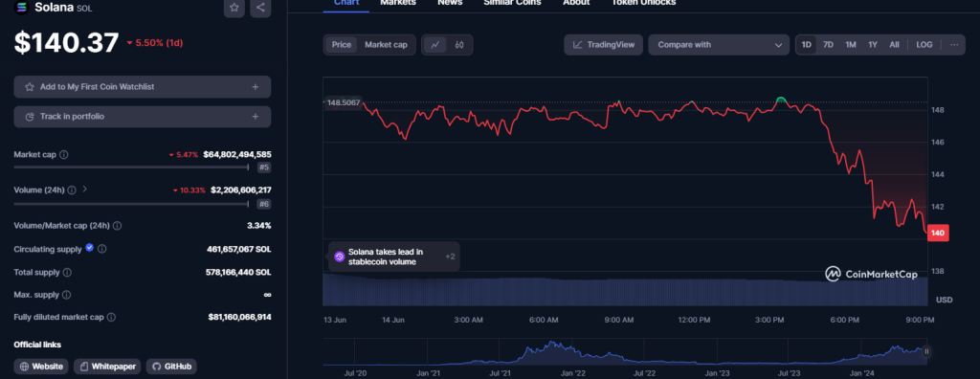Select the 1Y time range tab

pos(873,45)
